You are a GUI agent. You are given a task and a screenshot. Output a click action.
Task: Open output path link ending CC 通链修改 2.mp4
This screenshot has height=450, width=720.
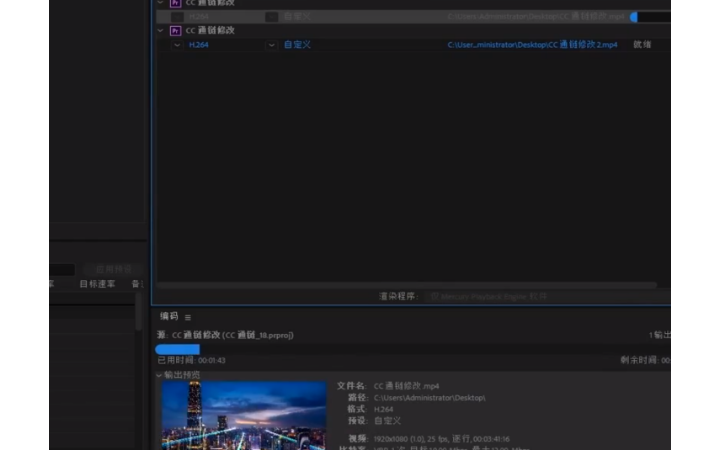click(x=532, y=45)
